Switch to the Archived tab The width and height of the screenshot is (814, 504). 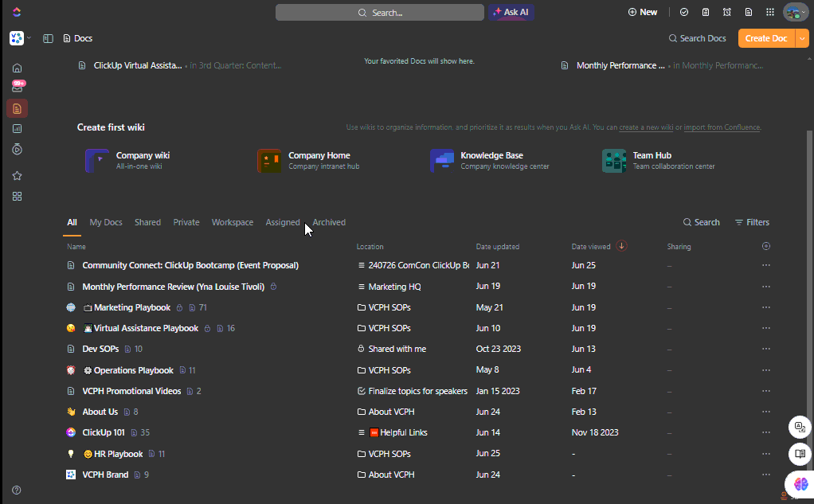coord(329,222)
